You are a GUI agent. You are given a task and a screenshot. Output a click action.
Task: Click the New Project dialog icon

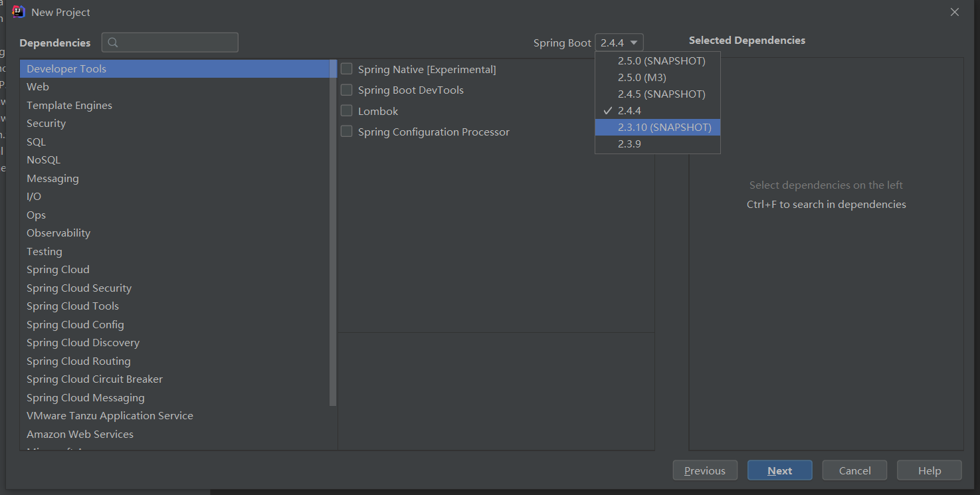pyautogui.click(x=17, y=11)
